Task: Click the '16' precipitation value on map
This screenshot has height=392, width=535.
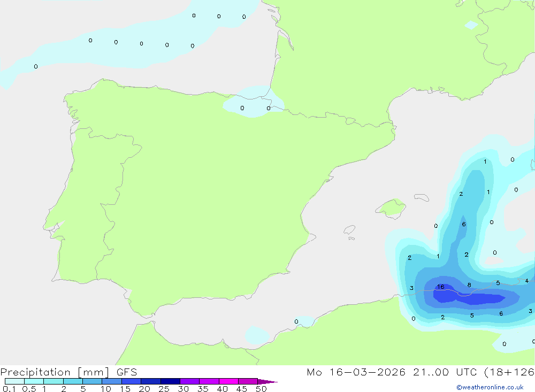Action: pos(441,287)
